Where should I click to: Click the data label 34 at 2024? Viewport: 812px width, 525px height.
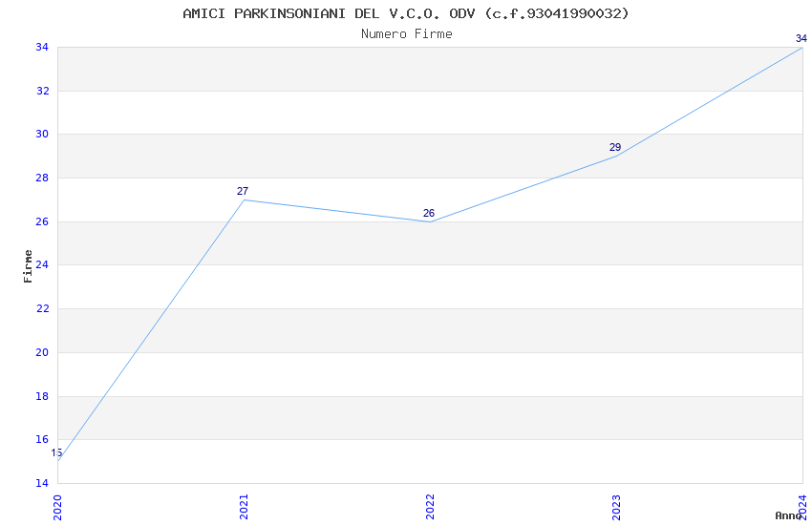tap(801, 38)
